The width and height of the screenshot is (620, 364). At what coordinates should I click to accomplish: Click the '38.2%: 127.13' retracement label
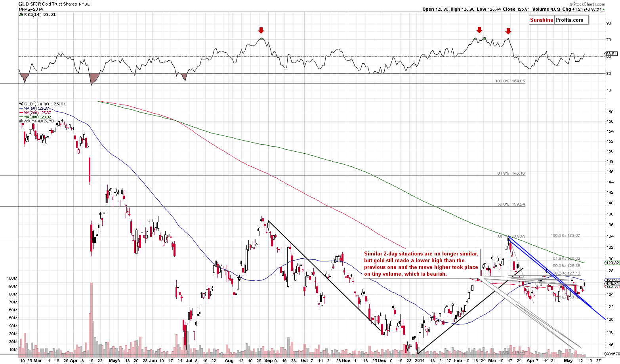click(x=567, y=273)
